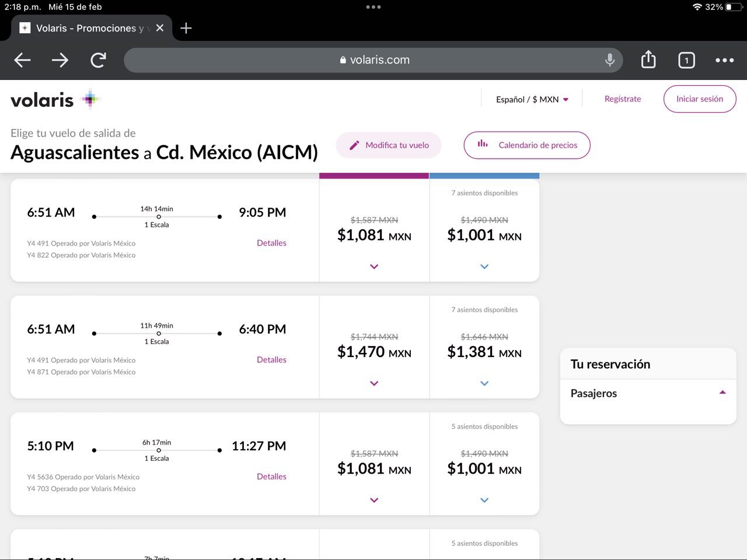Open the share sheet icon
747x560 pixels.
coord(648,60)
